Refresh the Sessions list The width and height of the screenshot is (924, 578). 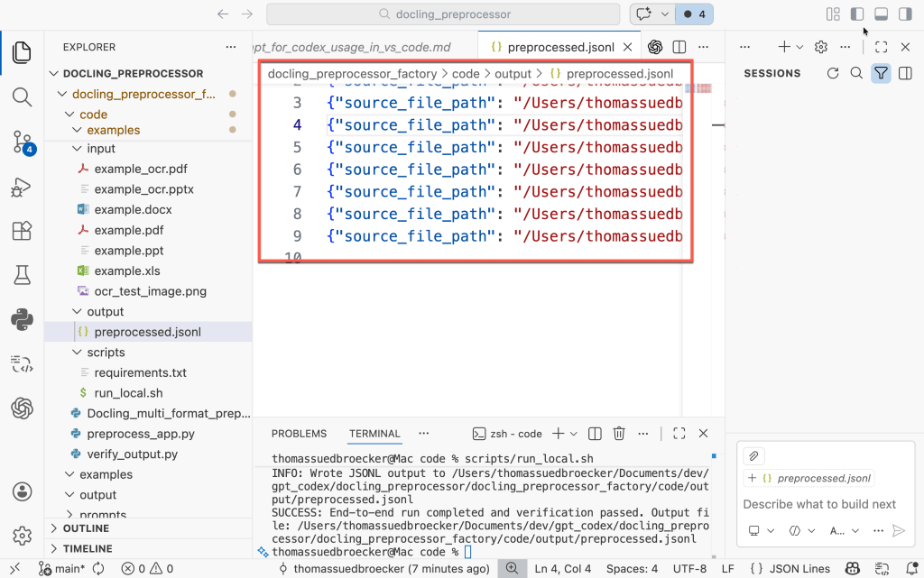[832, 74]
